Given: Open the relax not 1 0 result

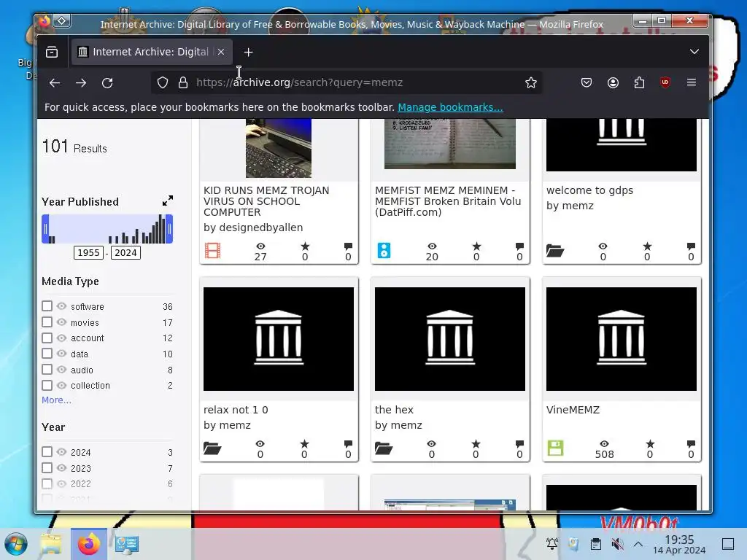Looking at the screenshot, I should (x=236, y=410).
